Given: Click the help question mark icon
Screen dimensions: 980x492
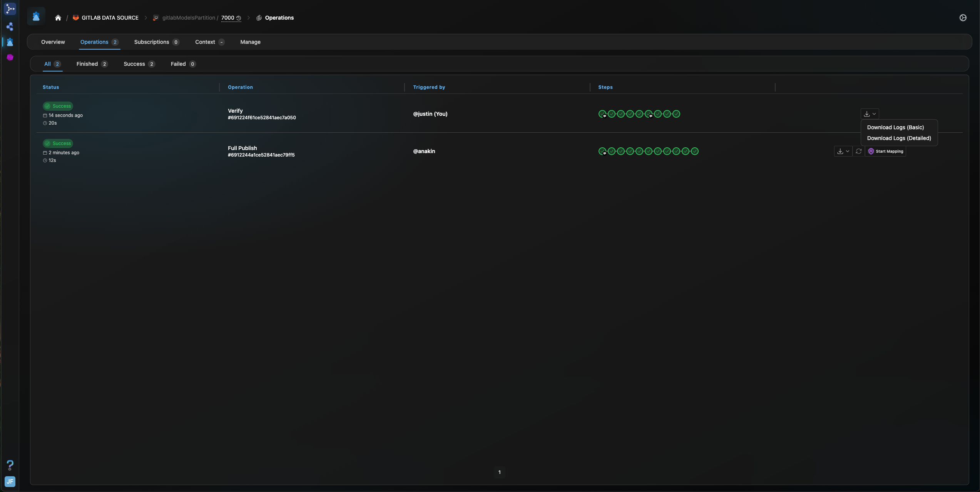Looking at the screenshot, I should pos(10,465).
